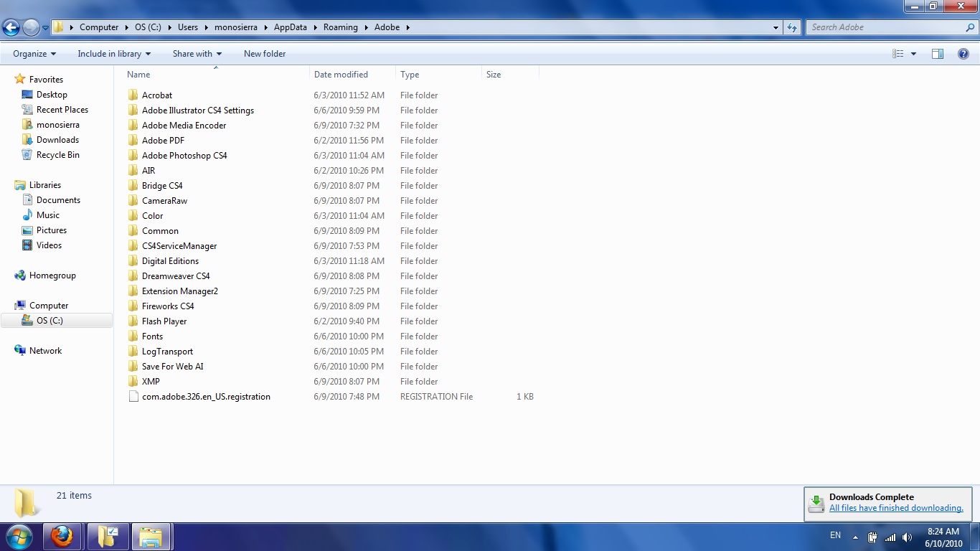Select the Common folder icon
This screenshot has height=551, width=980.
pyautogui.click(x=133, y=231)
